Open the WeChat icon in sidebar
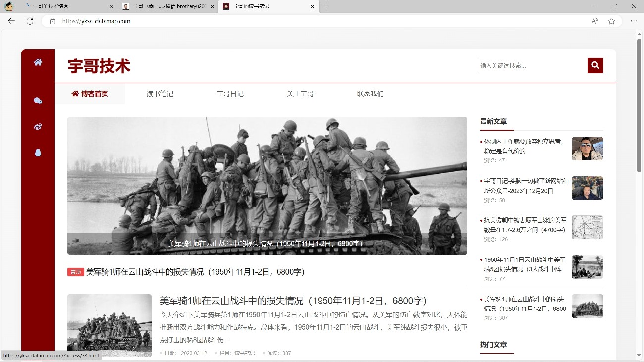The width and height of the screenshot is (644, 362). coord(38,101)
